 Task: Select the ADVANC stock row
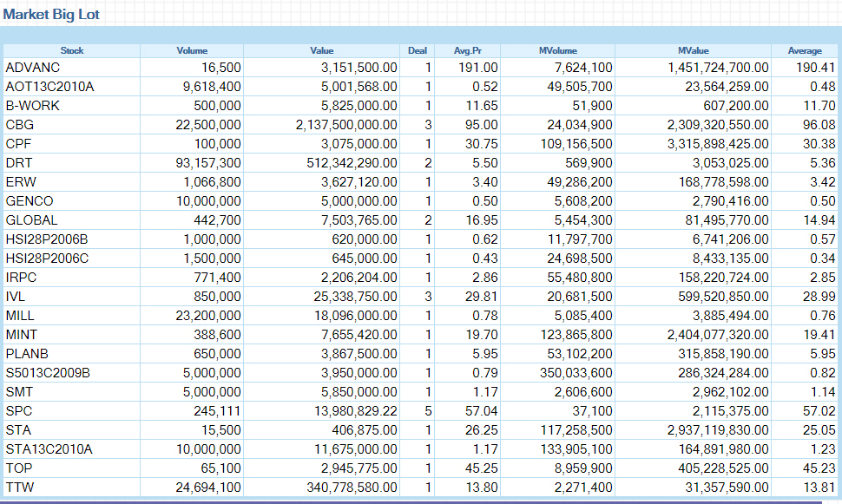tap(33, 67)
